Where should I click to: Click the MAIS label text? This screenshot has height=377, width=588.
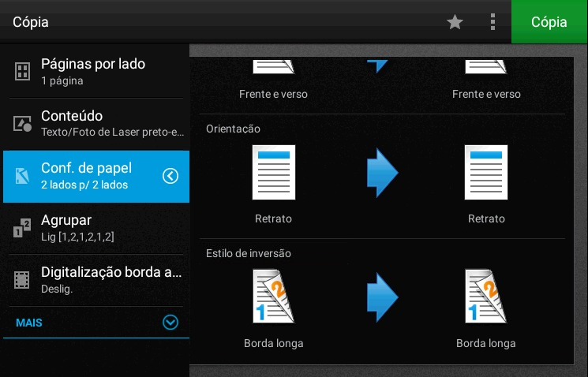[x=29, y=323]
